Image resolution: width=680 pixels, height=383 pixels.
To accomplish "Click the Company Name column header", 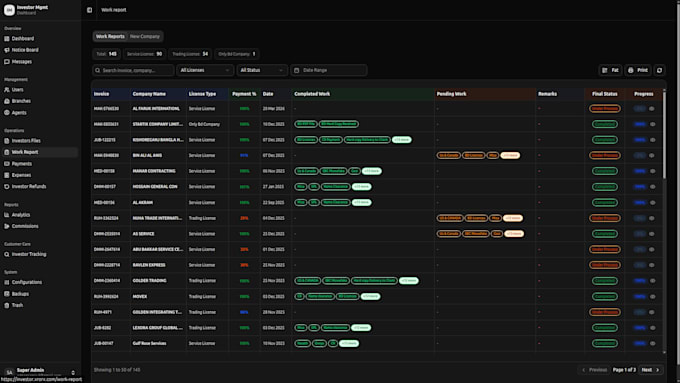I will pyautogui.click(x=149, y=94).
